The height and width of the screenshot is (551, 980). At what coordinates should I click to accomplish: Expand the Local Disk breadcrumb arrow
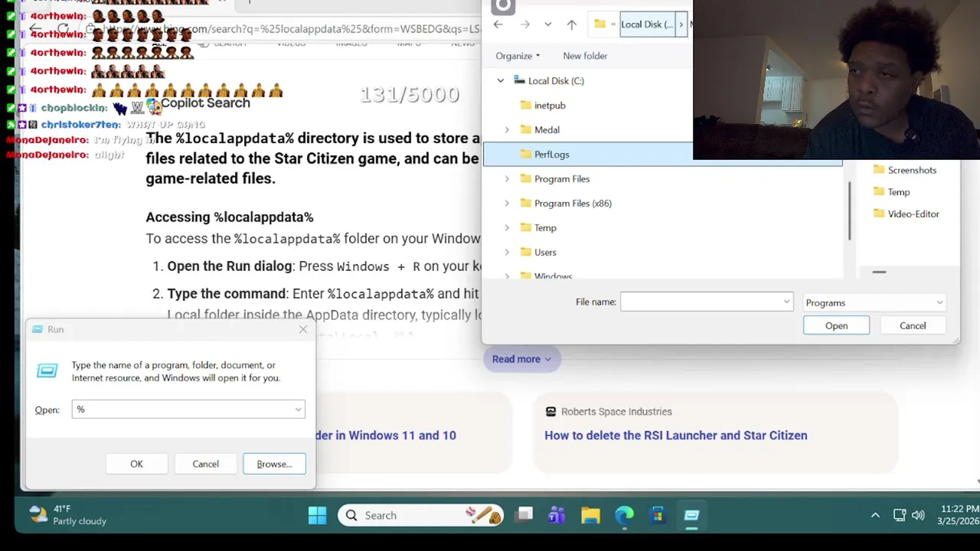681,24
